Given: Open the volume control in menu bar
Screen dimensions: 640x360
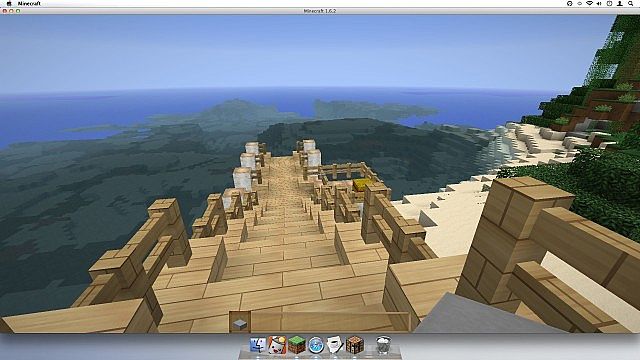Looking at the screenshot, I should tap(599, 3).
